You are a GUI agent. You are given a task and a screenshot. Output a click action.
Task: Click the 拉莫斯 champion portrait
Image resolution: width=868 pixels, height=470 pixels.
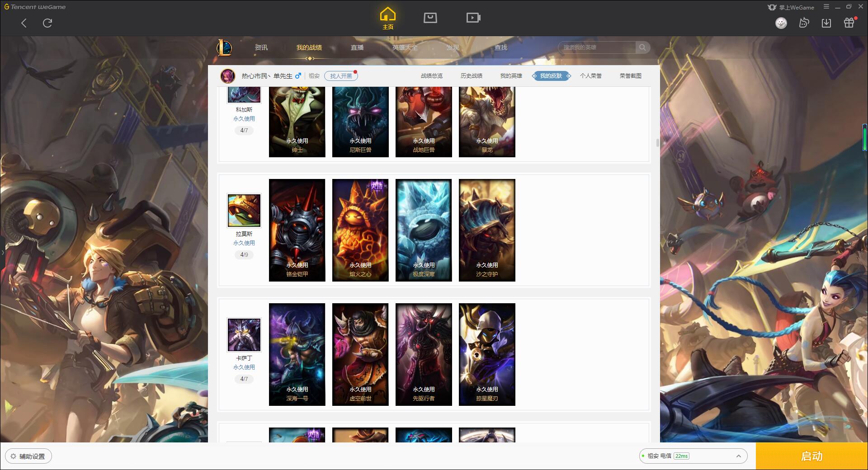pos(244,211)
